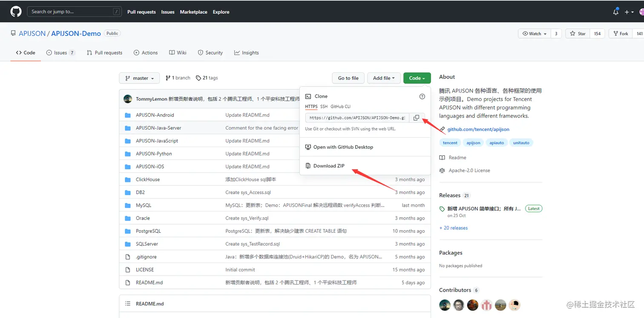Viewport: 644px width, 318px height.
Task: Click the last contributor avatar
Action: (515, 305)
